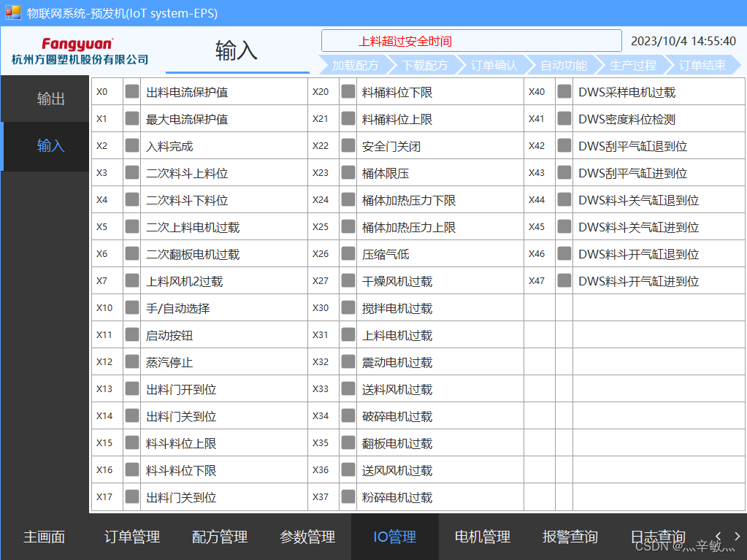Image resolution: width=747 pixels, height=560 pixels.
Task: Click the 下载配方 process step
Action: [x=424, y=65]
